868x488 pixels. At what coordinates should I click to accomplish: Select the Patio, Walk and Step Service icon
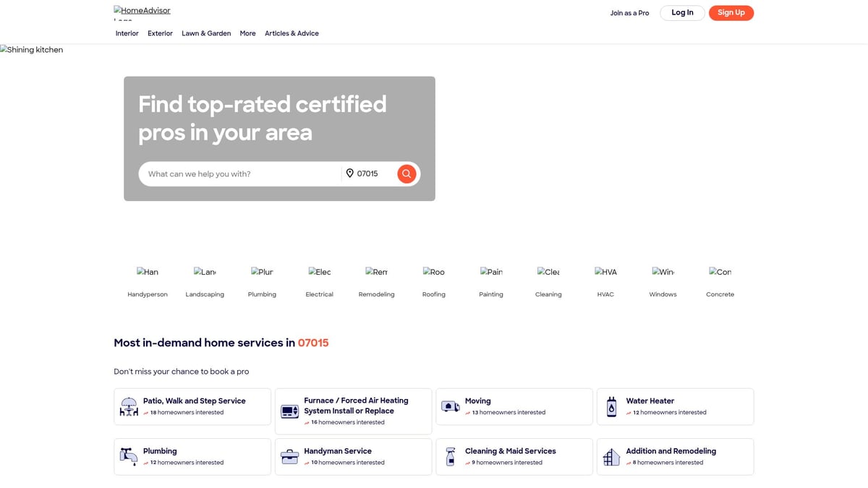click(129, 406)
